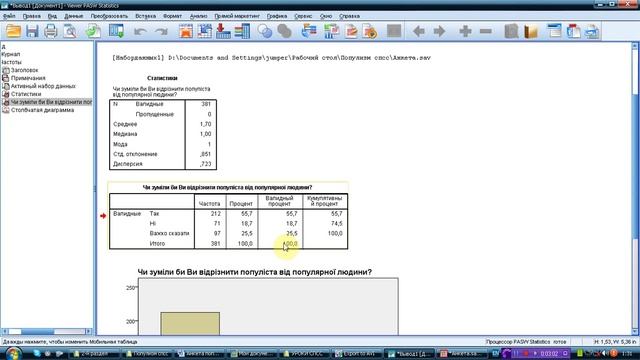
Task: Click the Expand plus icon in toolbar
Action: point(465,31)
